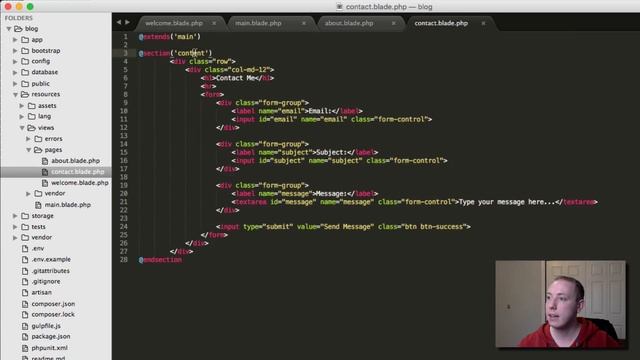
Task: Click the config folder icon
Action: (x=25, y=61)
